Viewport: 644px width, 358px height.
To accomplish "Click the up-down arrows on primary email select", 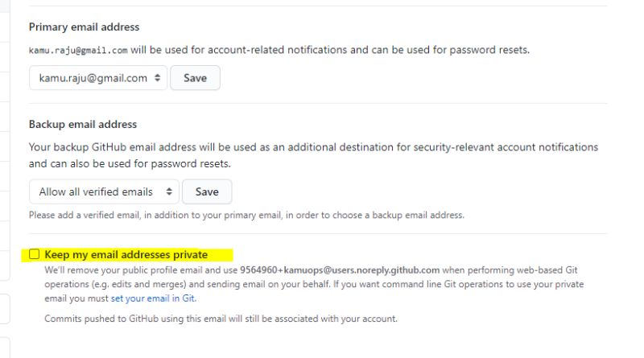I will pyautogui.click(x=157, y=77).
